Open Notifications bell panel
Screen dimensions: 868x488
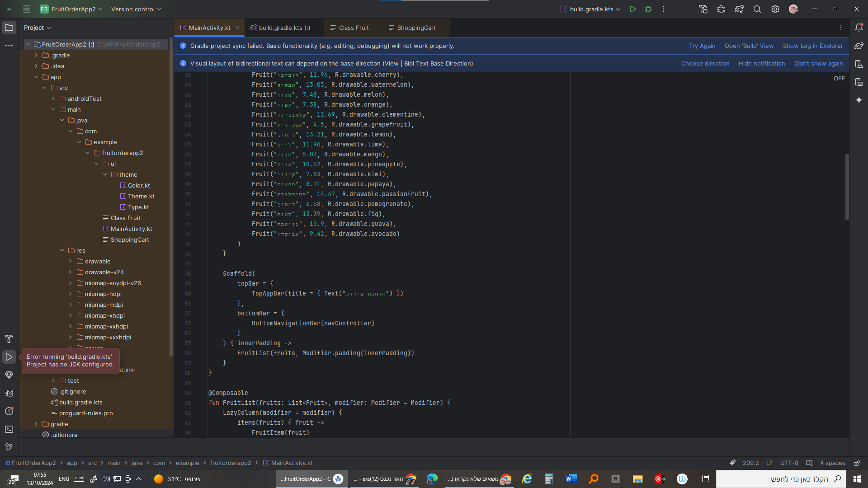click(859, 28)
